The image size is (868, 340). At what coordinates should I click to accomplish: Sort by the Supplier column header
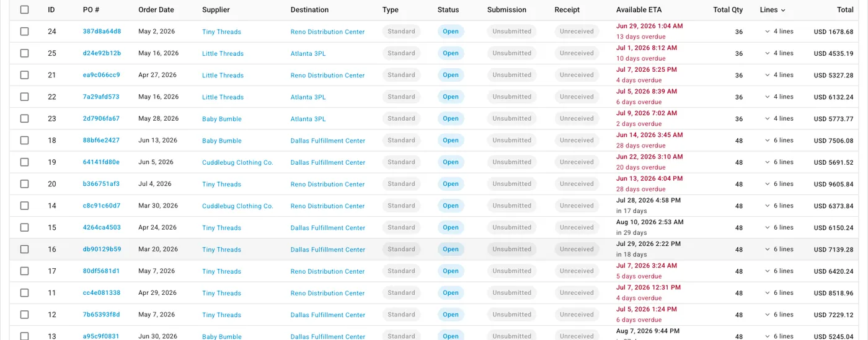[x=216, y=10]
